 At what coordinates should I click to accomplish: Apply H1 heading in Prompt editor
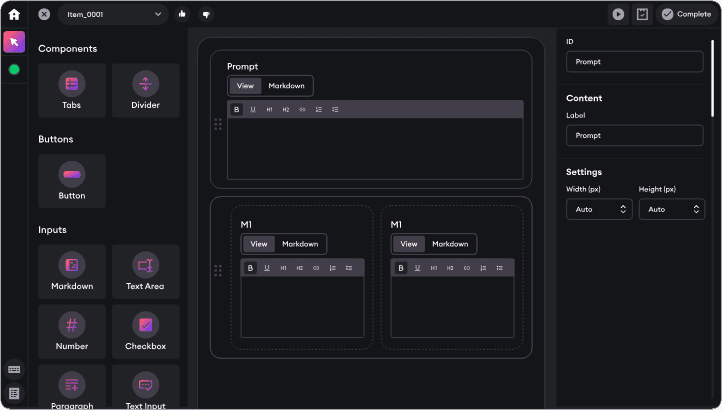pos(269,110)
